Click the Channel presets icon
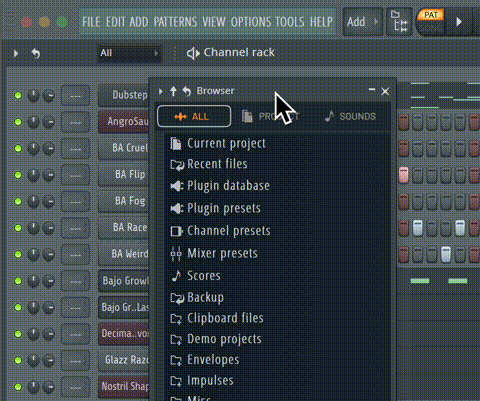Screen dimensions: 480x401 177,231
